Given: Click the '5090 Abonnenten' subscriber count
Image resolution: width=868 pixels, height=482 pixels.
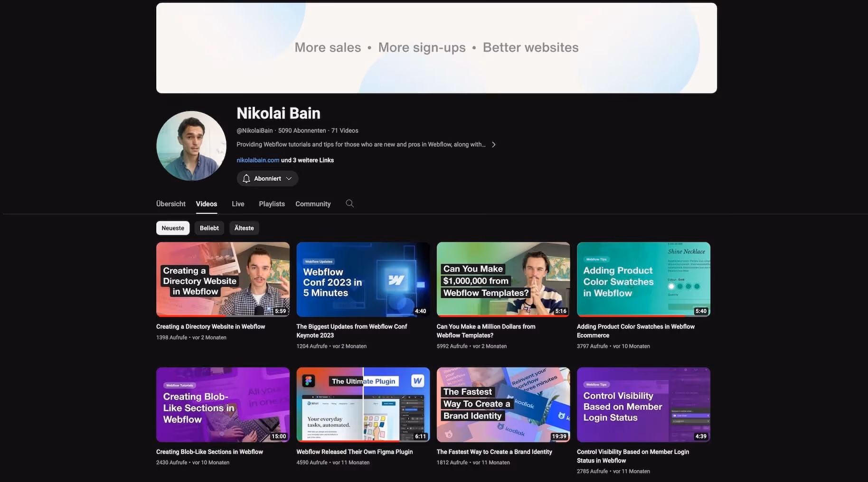Looking at the screenshot, I should point(302,130).
